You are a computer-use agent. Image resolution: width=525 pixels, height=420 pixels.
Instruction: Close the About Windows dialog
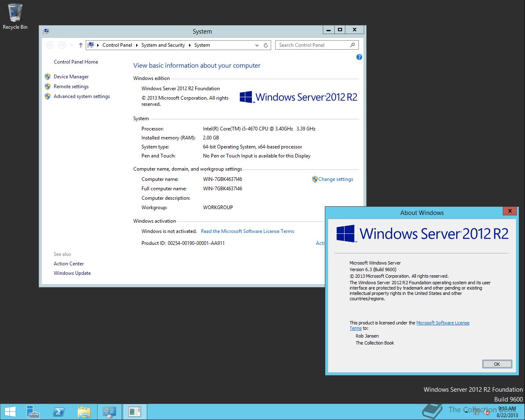click(510, 211)
